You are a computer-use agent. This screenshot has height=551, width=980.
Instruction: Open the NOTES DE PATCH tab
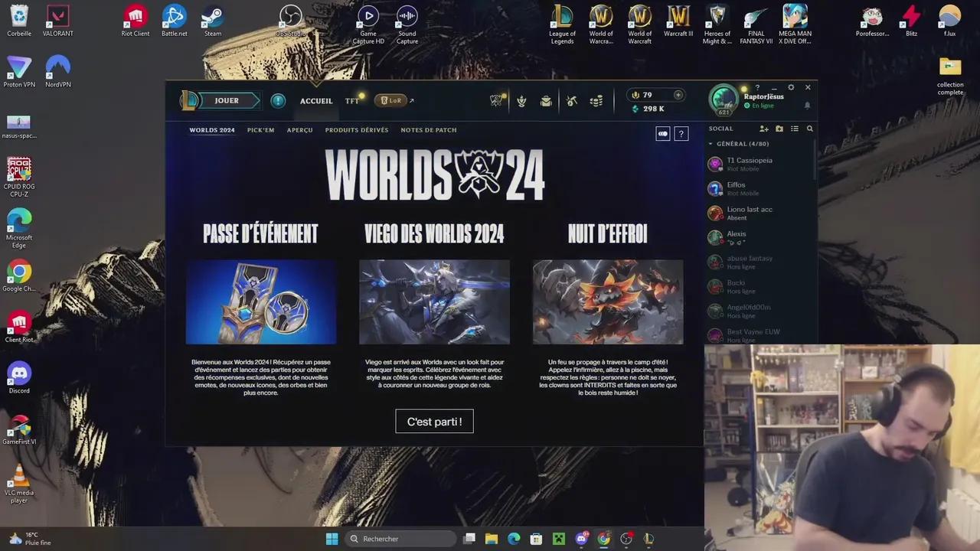point(428,130)
